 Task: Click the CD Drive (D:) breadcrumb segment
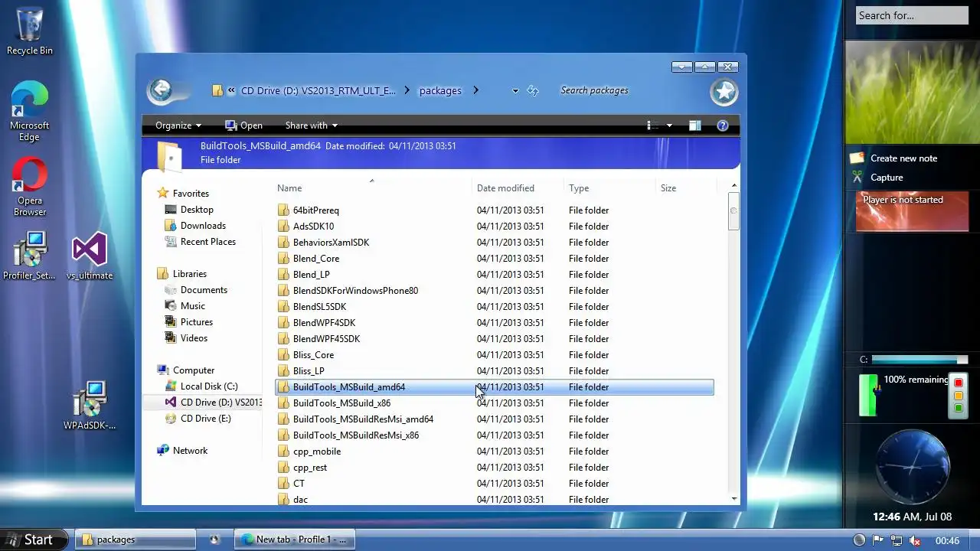point(318,90)
